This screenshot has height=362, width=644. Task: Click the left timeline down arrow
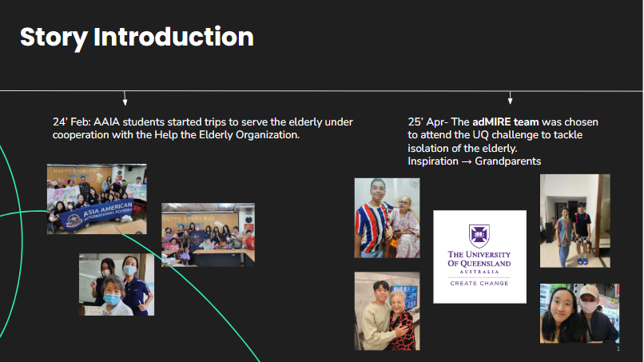pyautogui.click(x=125, y=98)
